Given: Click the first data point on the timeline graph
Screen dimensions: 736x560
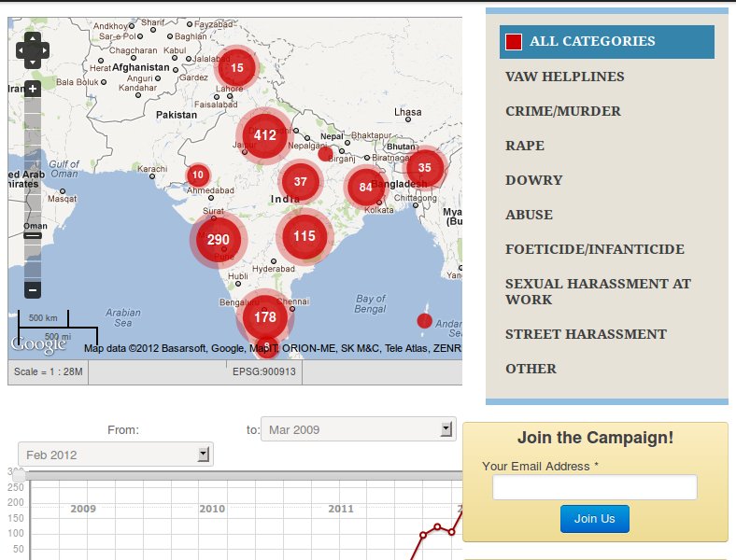Looking at the screenshot, I should (422, 535).
